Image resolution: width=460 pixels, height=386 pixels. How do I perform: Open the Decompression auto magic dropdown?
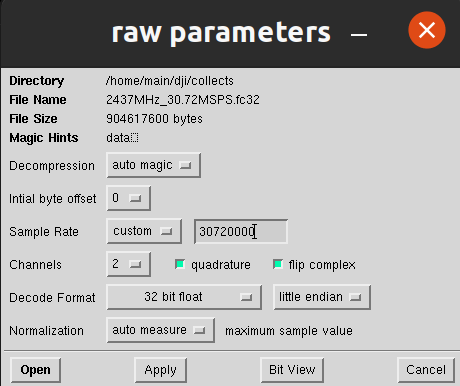tap(153, 165)
